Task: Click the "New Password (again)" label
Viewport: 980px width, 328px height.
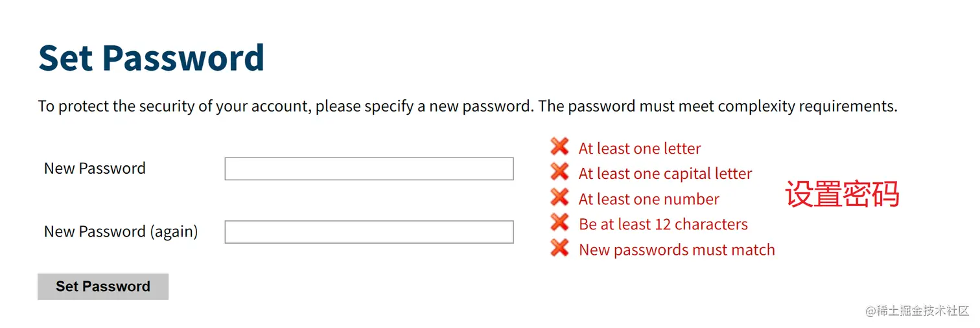Action: pos(121,232)
